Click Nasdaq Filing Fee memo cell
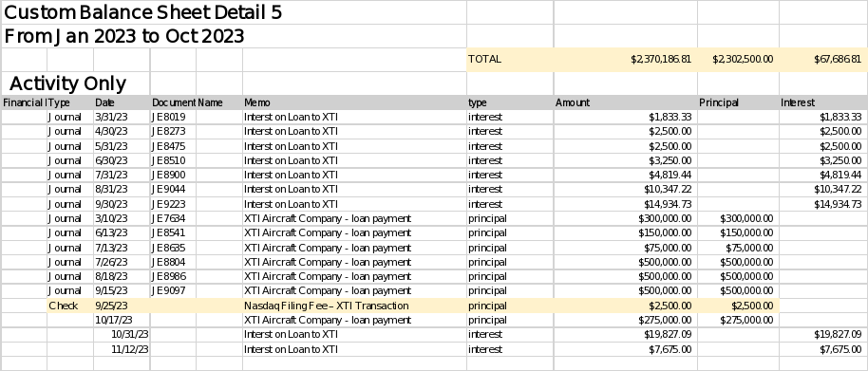Screen dimensions: 868x371 tap(354, 306)
